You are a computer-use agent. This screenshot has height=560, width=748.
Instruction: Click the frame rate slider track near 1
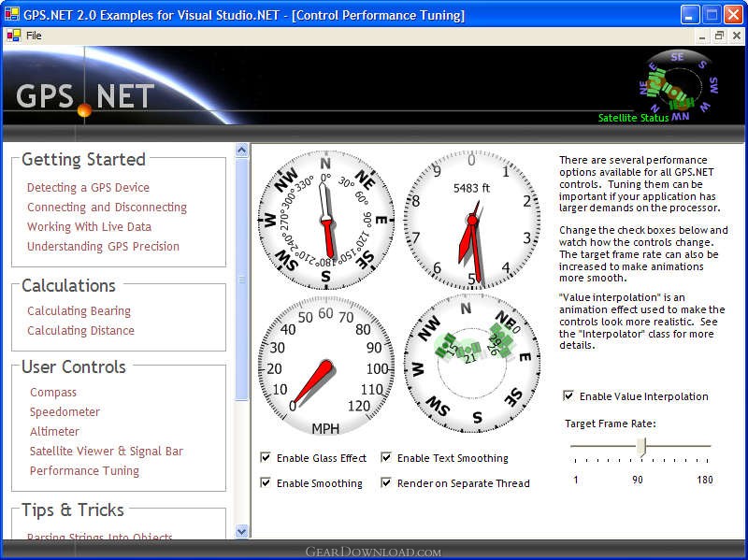[x=576, y=447]
